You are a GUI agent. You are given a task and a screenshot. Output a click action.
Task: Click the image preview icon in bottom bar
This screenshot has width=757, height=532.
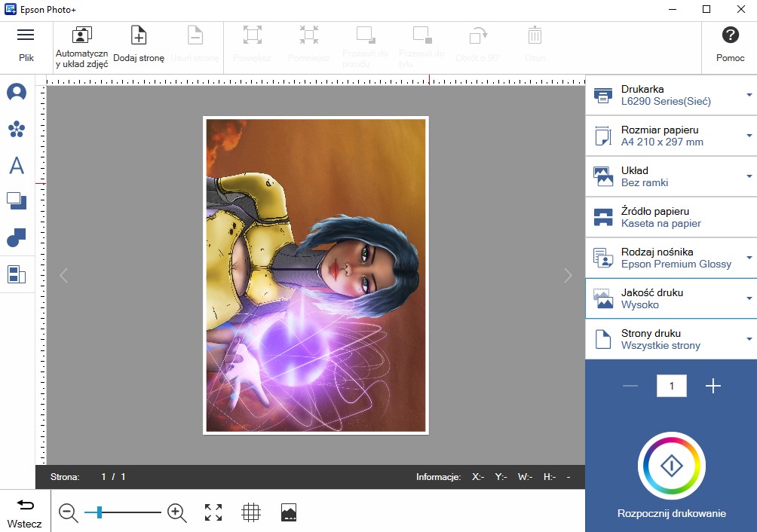(x=289, y=512)
